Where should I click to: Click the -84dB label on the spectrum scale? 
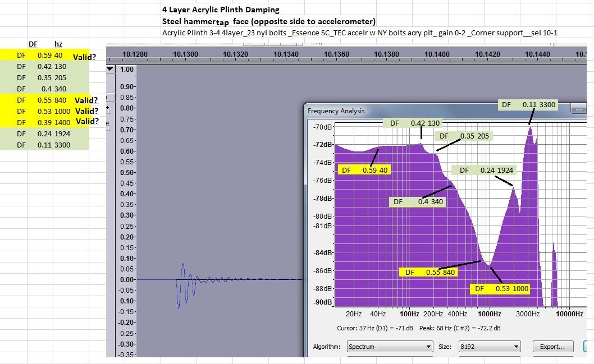tap(322, 252)
